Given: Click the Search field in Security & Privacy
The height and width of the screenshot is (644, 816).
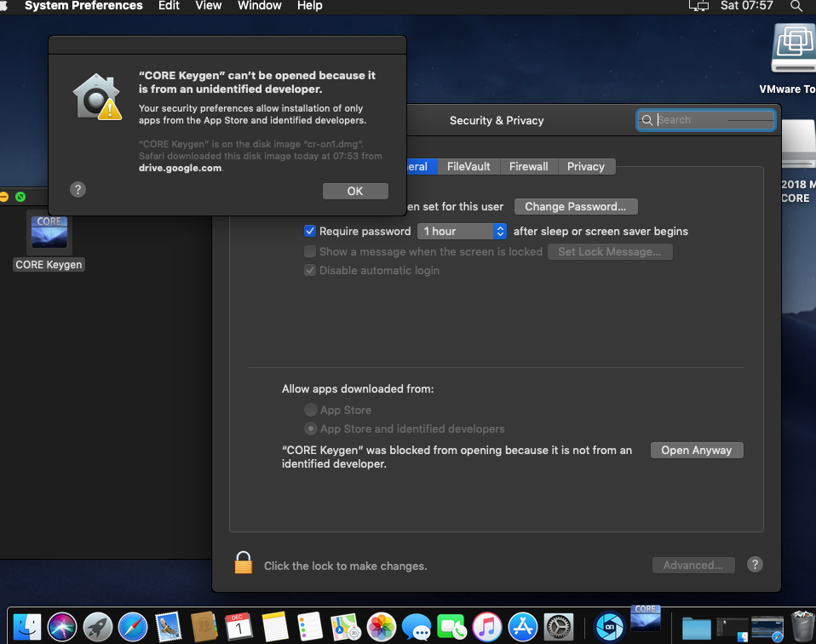Looking at the screenshot, I should (706, 120).
